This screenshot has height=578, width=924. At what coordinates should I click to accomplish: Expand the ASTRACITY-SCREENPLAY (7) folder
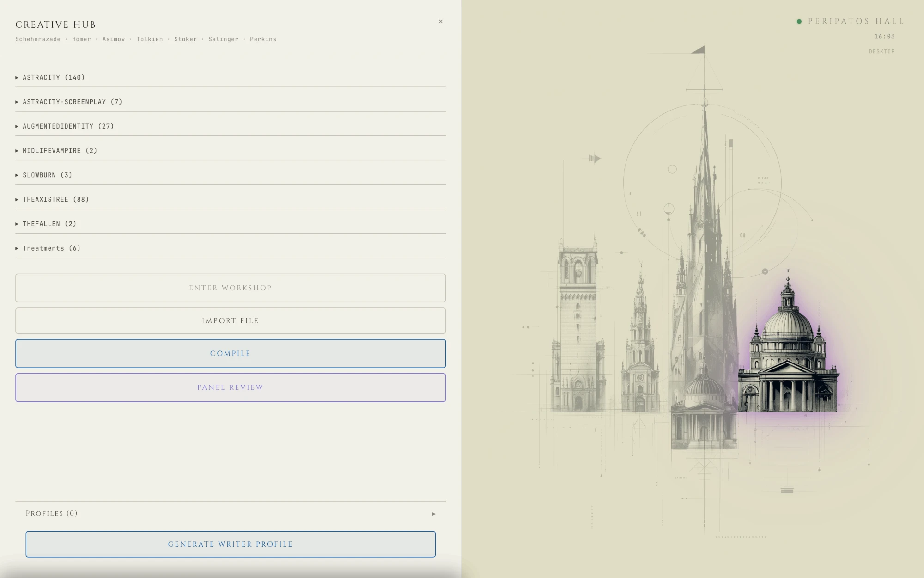coord(230,102)
